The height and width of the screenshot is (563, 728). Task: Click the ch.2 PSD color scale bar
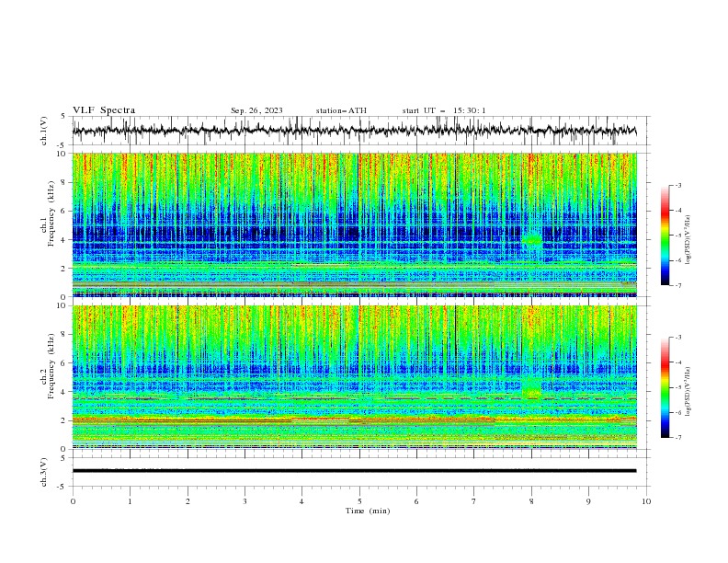(665, 387)
